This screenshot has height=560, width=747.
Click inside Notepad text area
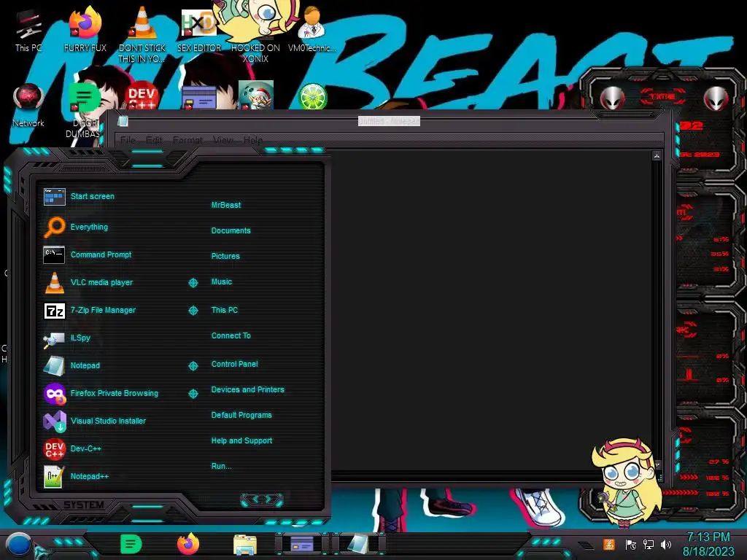click(x=491, y=309)
